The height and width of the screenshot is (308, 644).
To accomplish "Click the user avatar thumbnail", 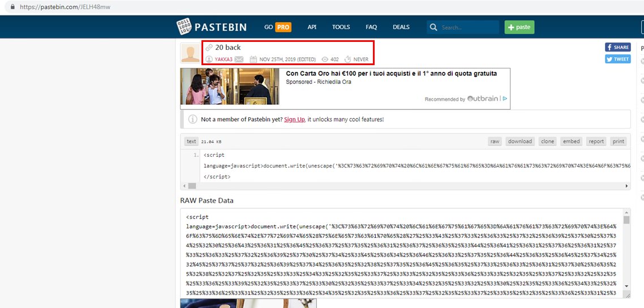I will [191, 53].
